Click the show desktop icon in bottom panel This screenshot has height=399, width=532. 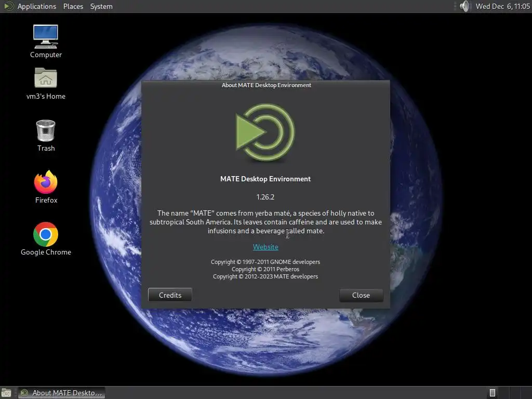[6, 393]
